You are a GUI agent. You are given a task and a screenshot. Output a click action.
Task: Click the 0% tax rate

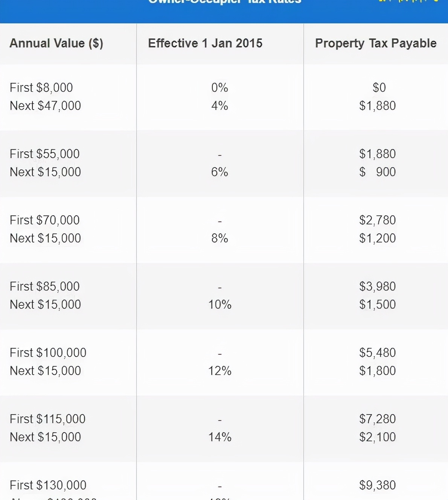(x=220, y=88)
